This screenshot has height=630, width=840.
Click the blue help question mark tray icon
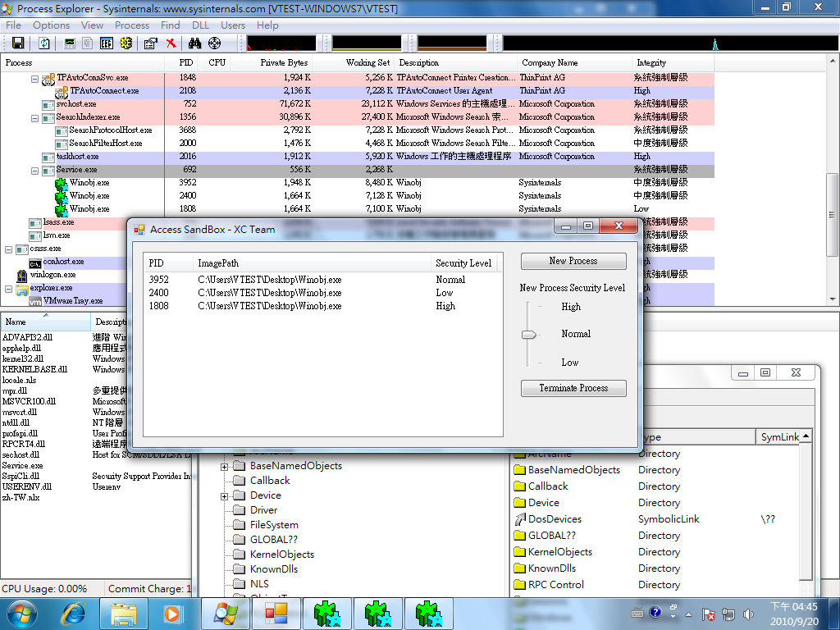655,612
